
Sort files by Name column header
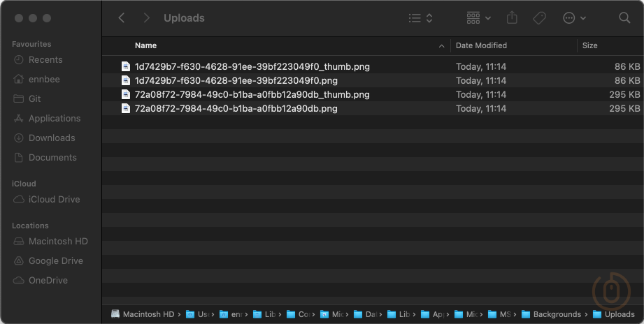(145, 45)
